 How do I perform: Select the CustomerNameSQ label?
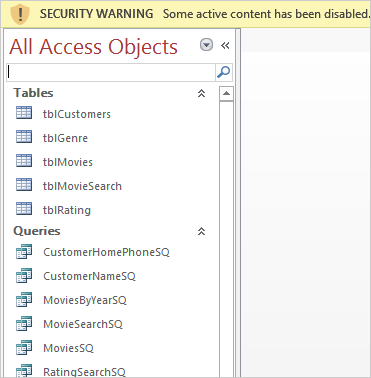[89, 276]
